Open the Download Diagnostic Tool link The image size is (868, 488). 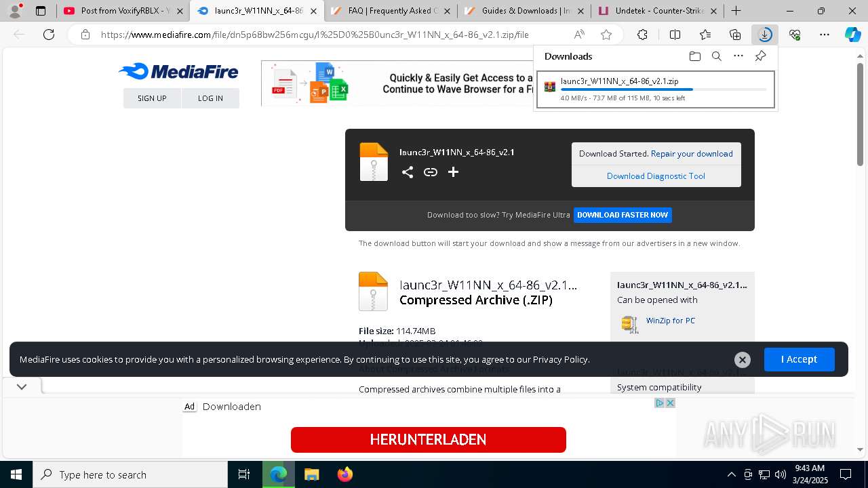(656, 176)
